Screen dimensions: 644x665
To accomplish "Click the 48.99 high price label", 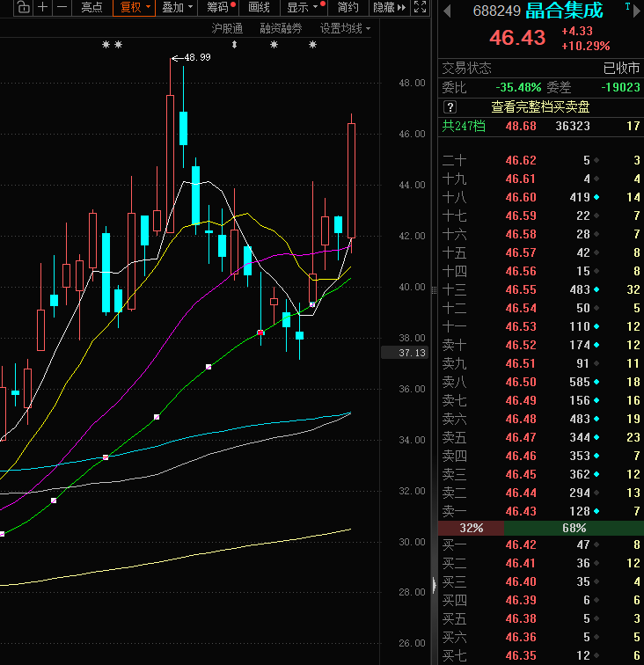I will pos(197,57).
